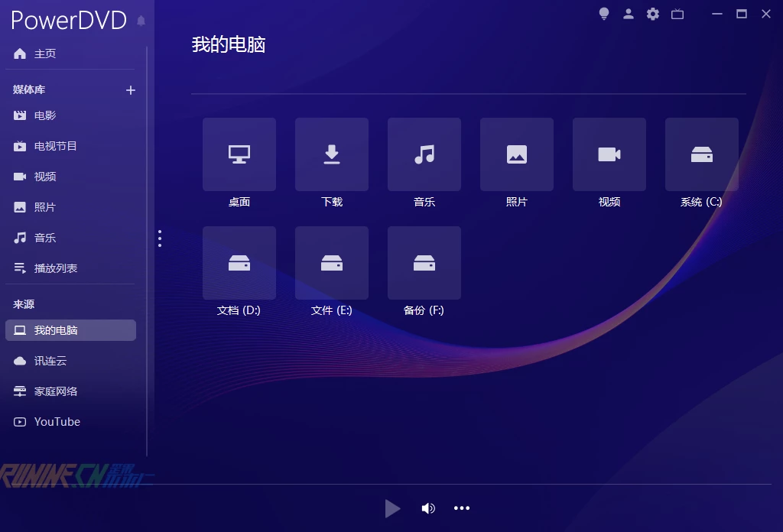Open settings via the gear icon
783x532 pixels.
pos(652,14)
